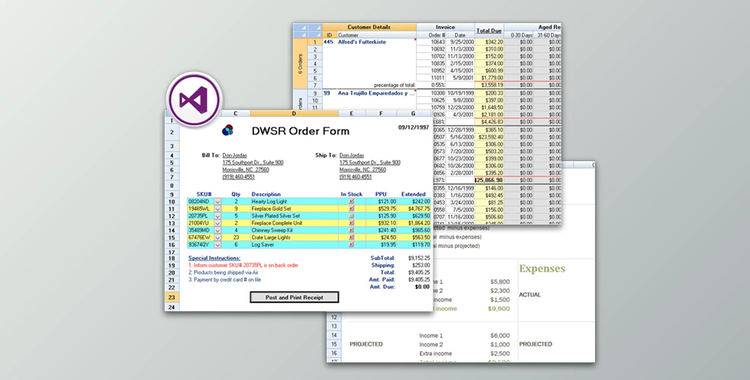Select row 14 header in budget sheet

click(334, 335)
